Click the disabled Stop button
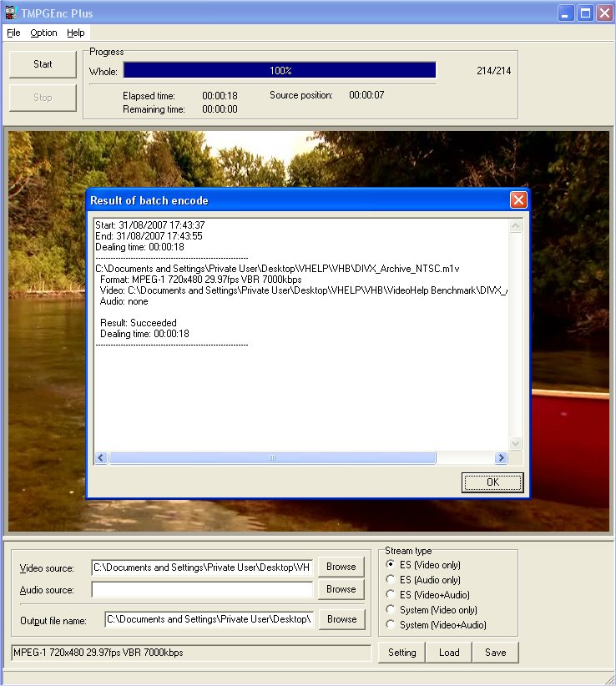This screenshot has height=686, width=616. (43, 98)
